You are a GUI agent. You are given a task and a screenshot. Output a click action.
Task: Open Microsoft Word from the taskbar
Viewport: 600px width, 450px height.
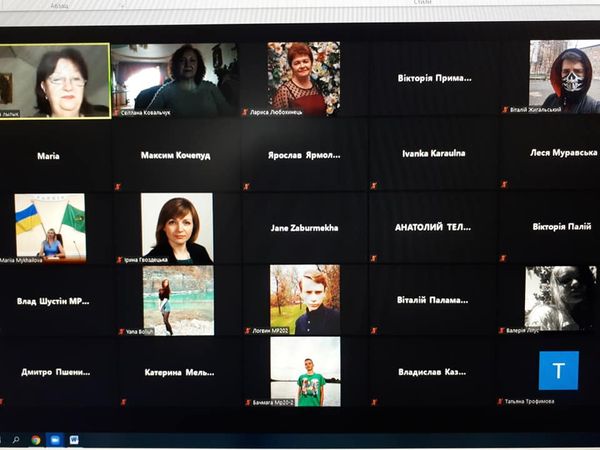pos(74,439)
